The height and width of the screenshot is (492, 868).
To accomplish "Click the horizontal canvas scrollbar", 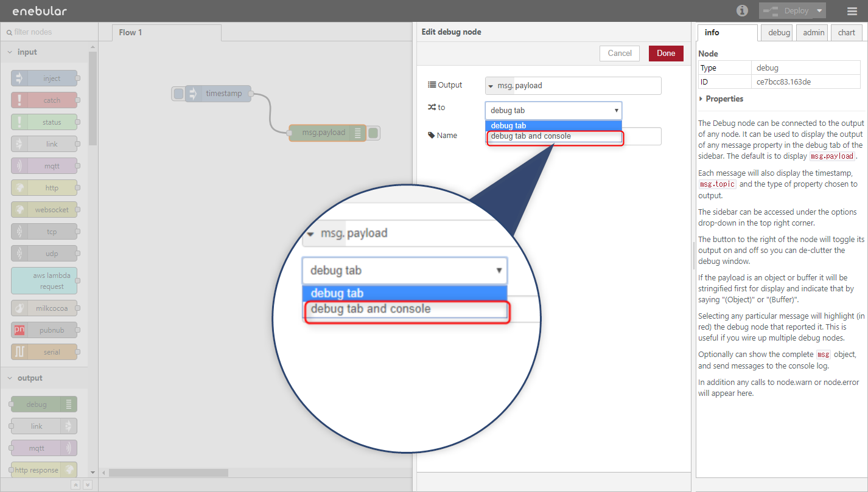I will pyautogui.click(x=169, y=473).
